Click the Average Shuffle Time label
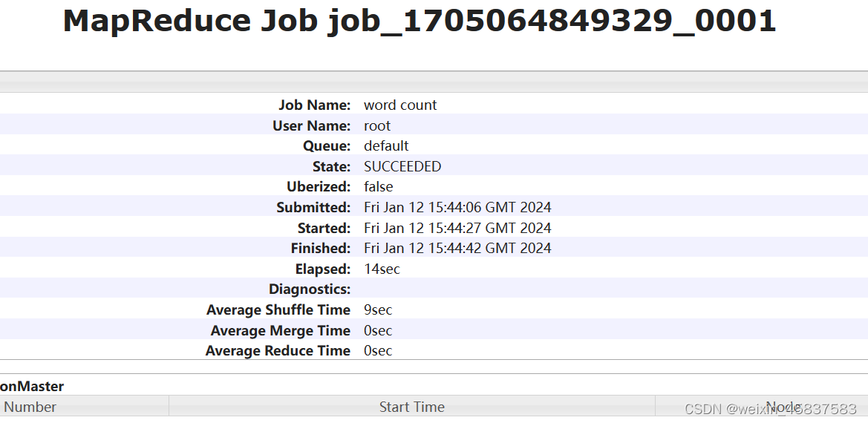The width and height of the screenshot is (868, 423). coord(278,309)
